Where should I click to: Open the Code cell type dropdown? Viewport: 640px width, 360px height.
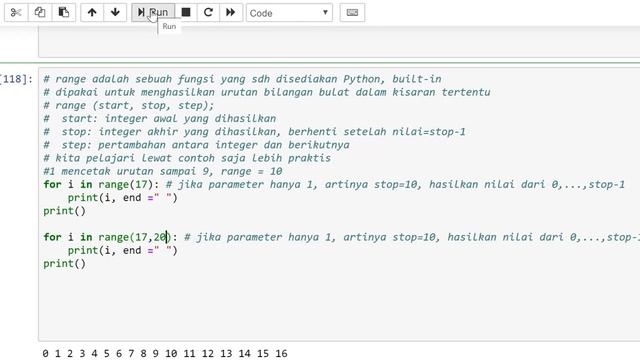point(289,13)
